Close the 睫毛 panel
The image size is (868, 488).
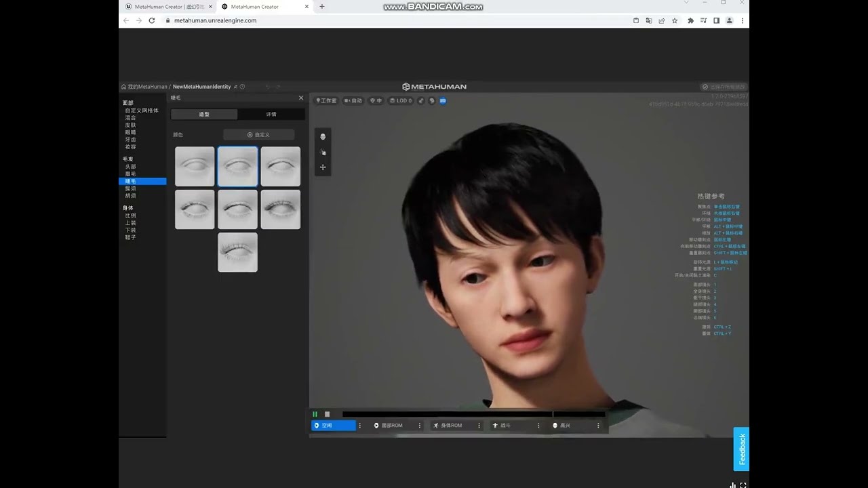coord(301,98)
